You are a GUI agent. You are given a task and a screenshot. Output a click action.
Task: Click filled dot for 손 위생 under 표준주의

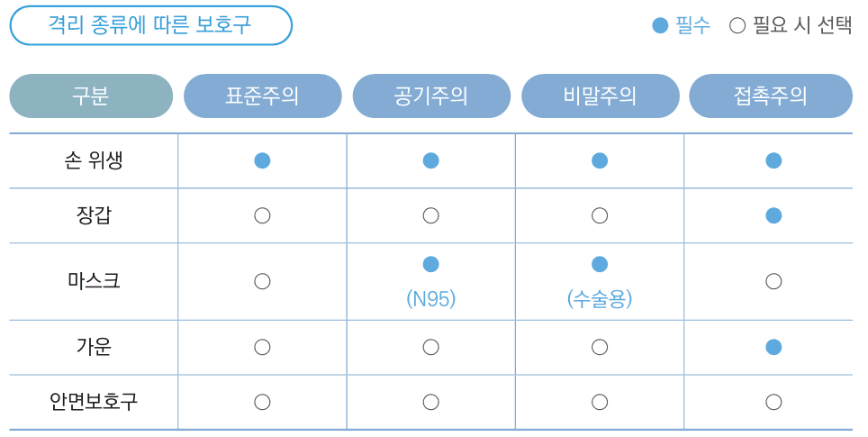click(x=262, y=160)
